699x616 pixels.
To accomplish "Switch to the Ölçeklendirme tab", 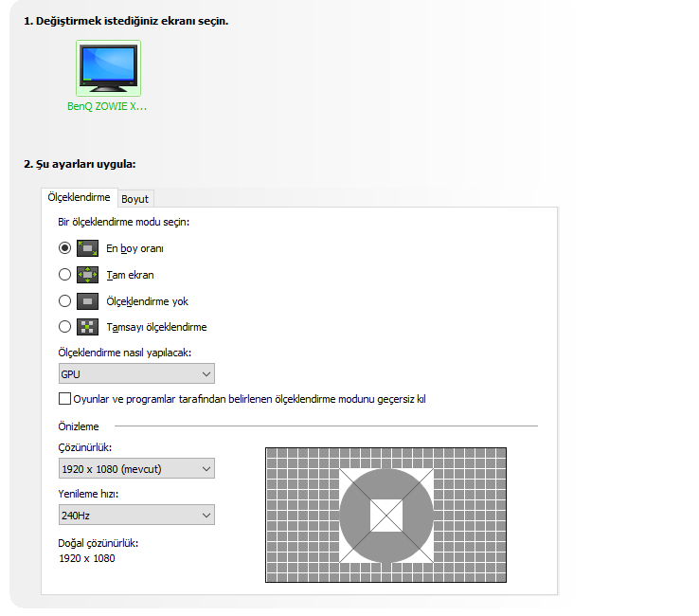I will (79, 197).
